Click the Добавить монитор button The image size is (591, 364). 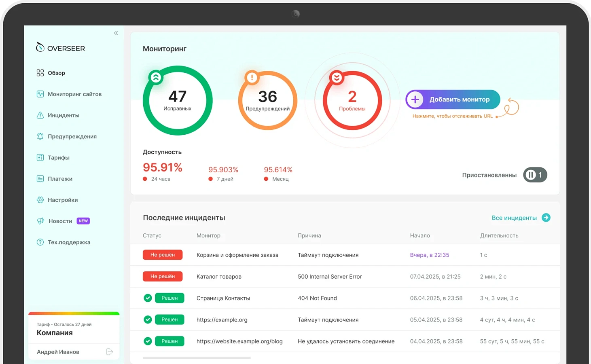pos(453,99)
